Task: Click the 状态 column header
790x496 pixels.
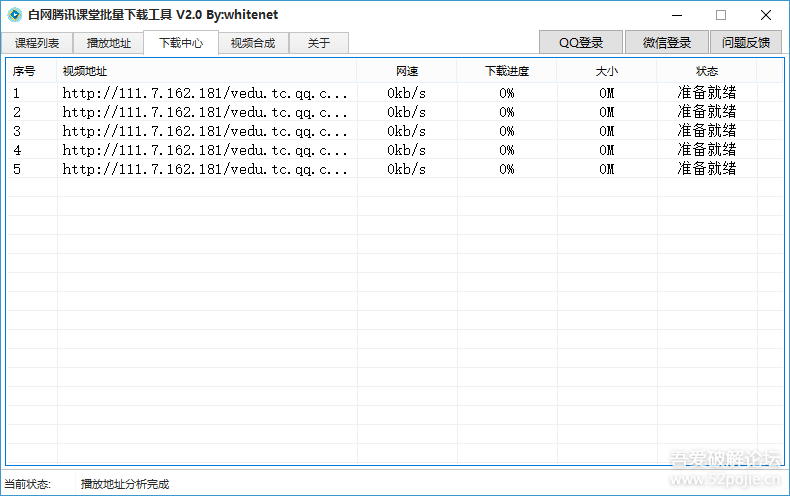Action: click(707, 71)
